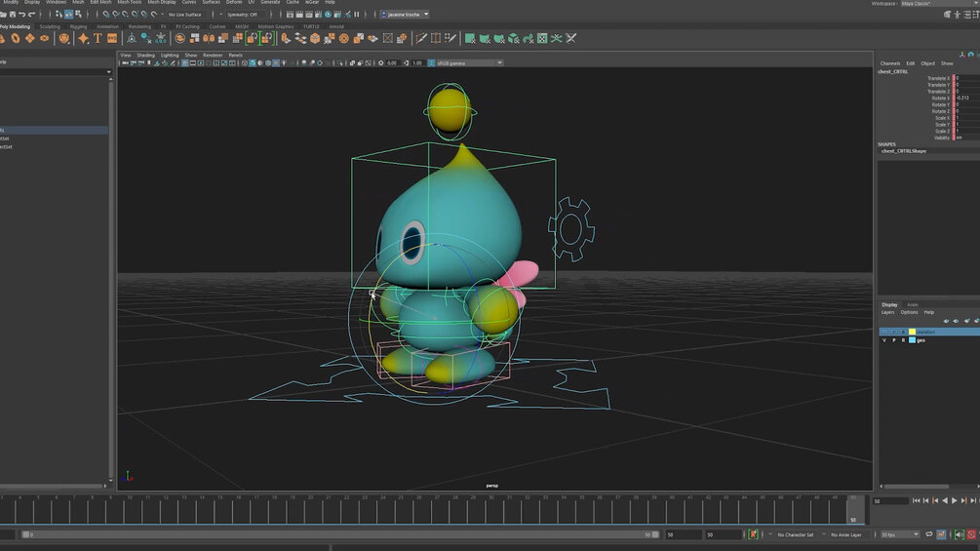
Task: Click the loop playback icon
Action: tap(928, 534)
